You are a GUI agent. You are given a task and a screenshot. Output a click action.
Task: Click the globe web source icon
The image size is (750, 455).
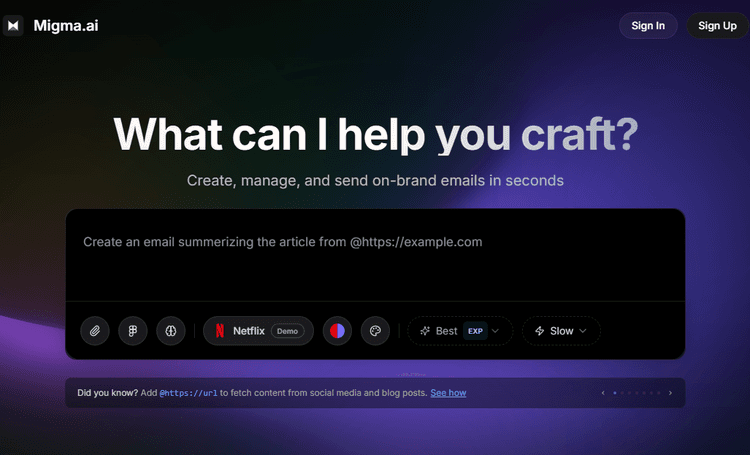171,331
